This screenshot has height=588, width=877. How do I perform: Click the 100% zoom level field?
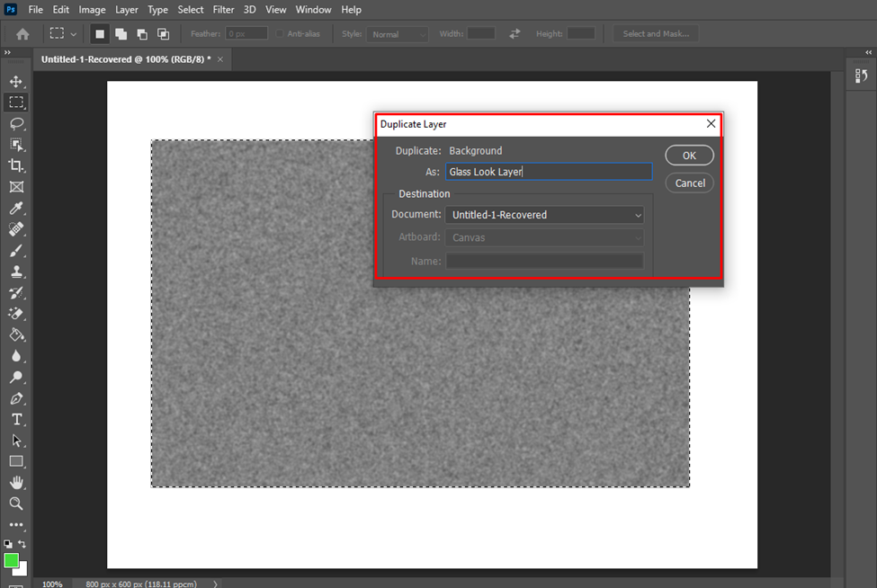pyautogui.click(x=52, y=584)
